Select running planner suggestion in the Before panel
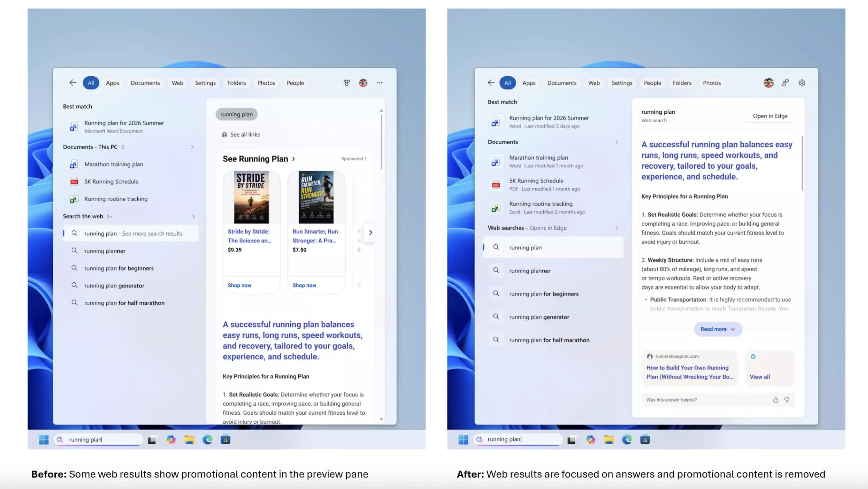This screenshot has height=489, width=868. coord(131,251)
